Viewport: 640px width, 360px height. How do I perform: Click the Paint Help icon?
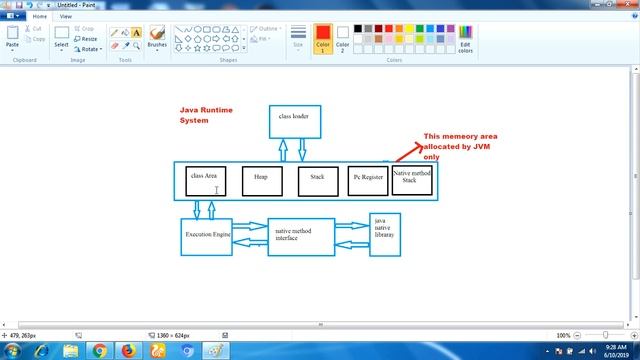[635, 16]
